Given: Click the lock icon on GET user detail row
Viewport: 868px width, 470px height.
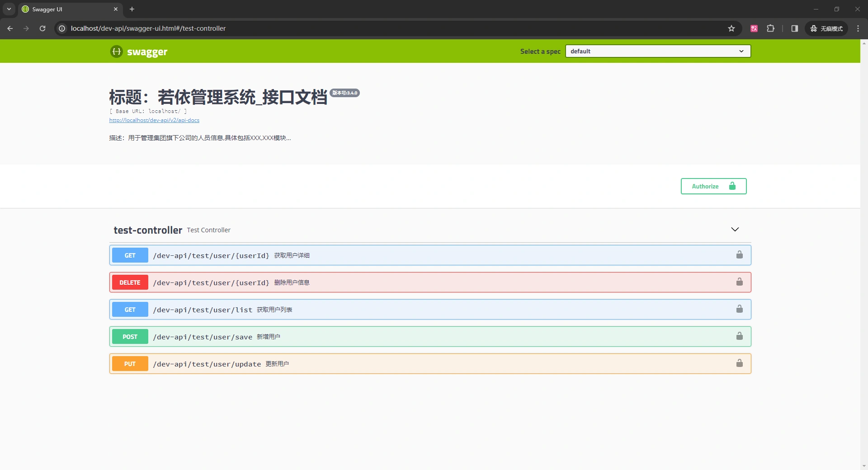Looking at the screenshot, I should click(x=739, y=255).
